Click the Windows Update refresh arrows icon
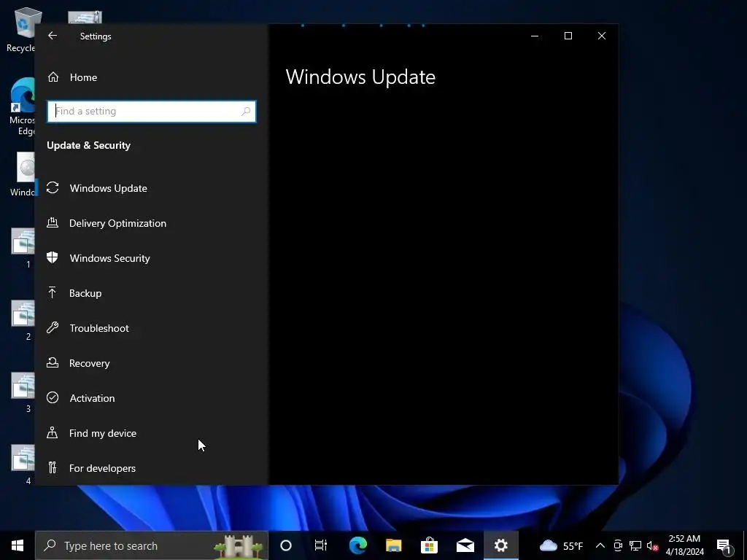The image size is (747, 560). [x=53, y=187]
